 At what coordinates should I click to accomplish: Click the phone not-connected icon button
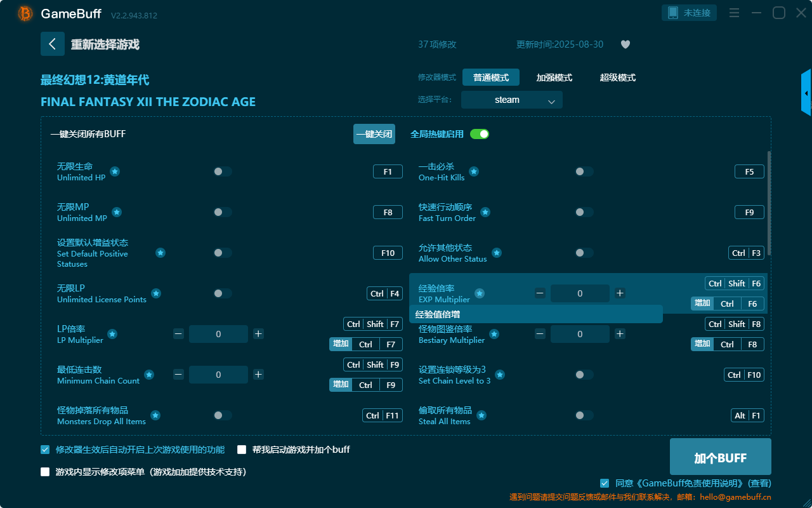pos(690,13)
